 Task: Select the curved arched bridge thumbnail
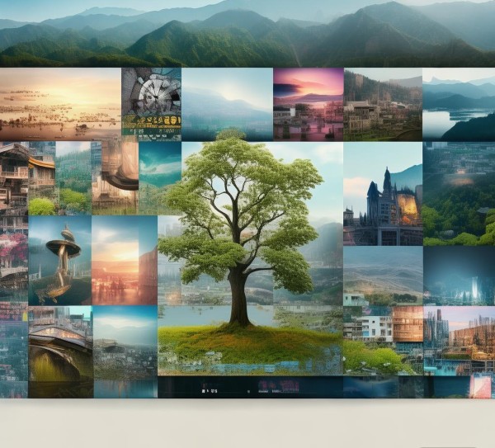tap(60, 351)
